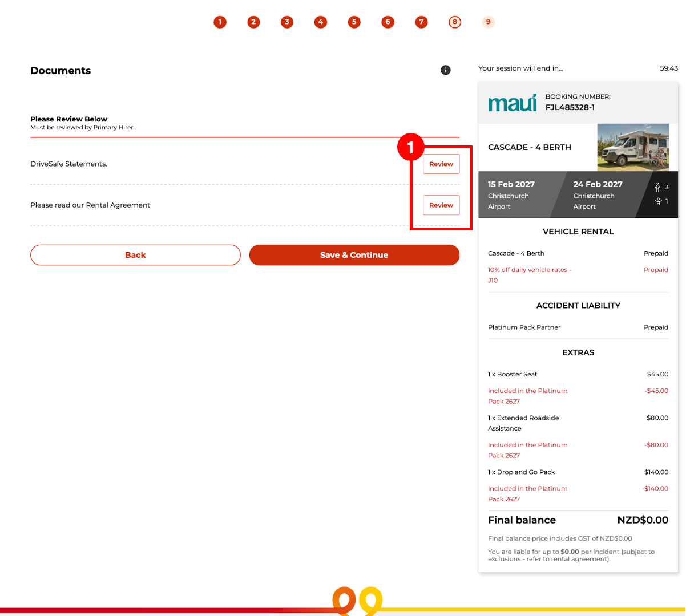
Task: Review the DriveSafe Statements
Action: point(441,164)
